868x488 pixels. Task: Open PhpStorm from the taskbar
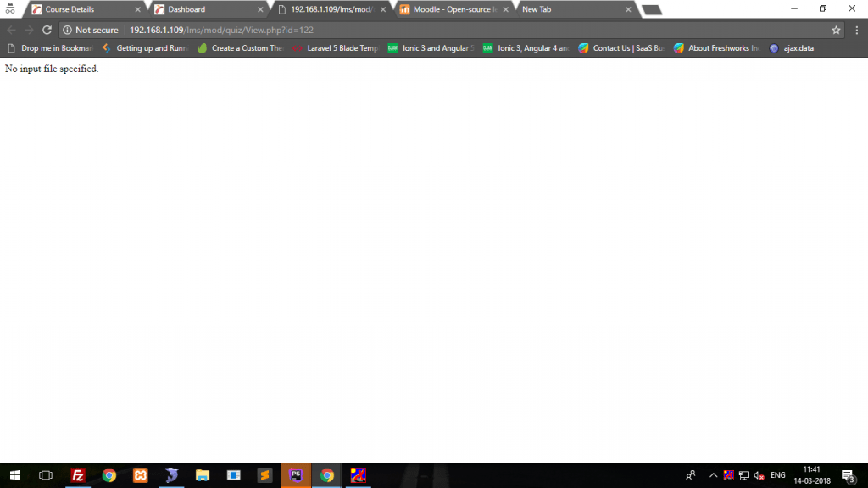[x=296, y=475]
